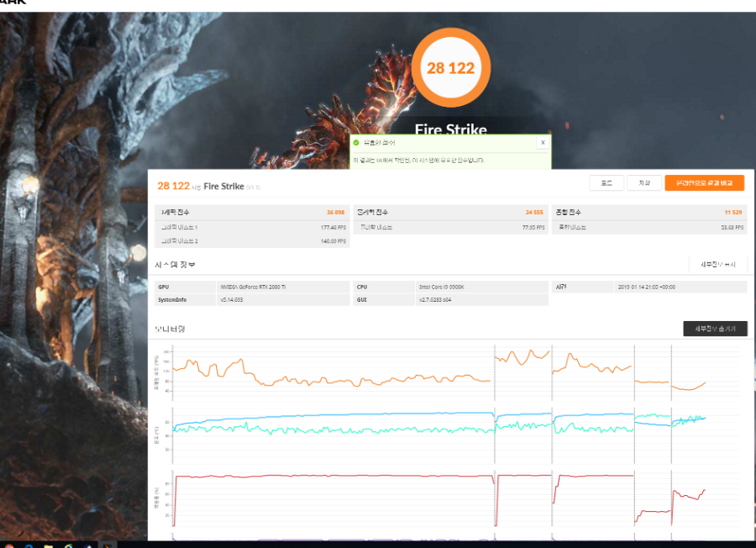The image size is (756, 548).
Task: Click the graphics test row showing 177.40 FPS
Action: 250,227
